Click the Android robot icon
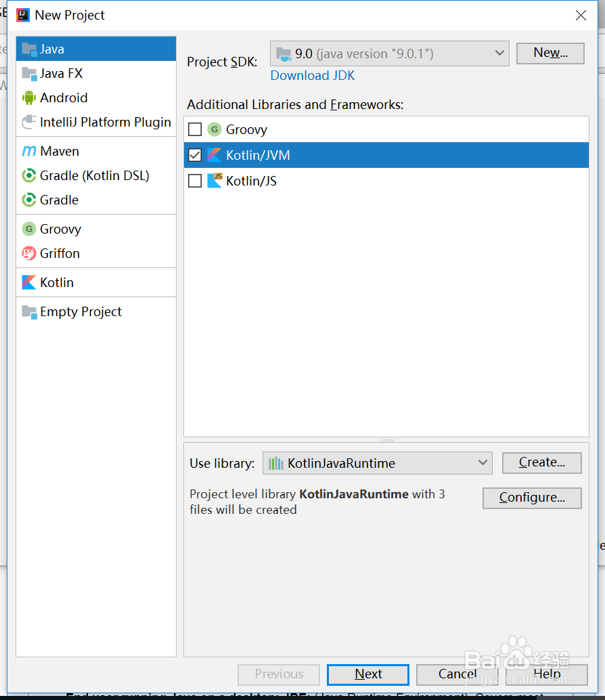The width and height of the screenshot is (605, 700). [29, 97]
